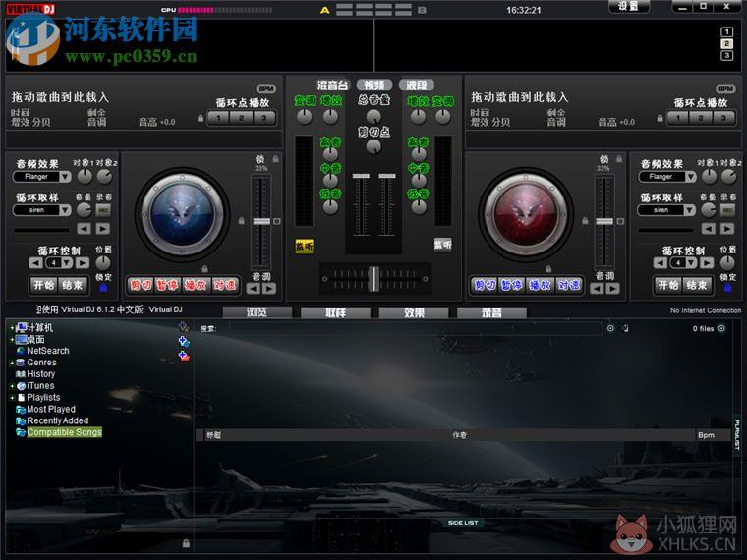The height and width of the screenshot is (560, 747).
Task: Sync right deck using 对速 button
Action: (569, 285)
